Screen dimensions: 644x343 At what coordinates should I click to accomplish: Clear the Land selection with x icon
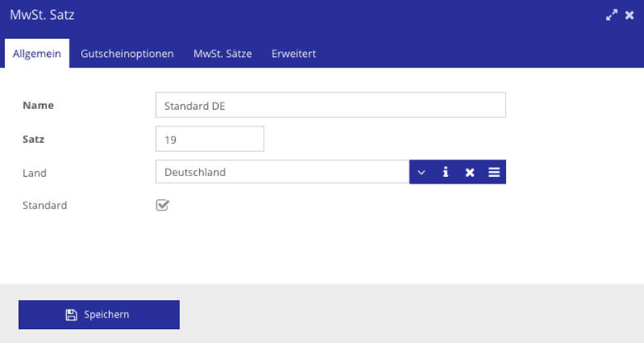[470, 172]
